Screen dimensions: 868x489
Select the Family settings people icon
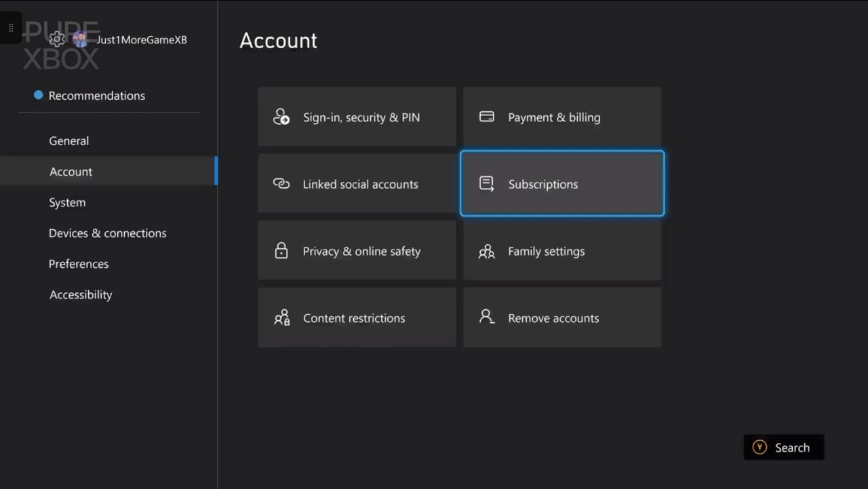(486, 250)
